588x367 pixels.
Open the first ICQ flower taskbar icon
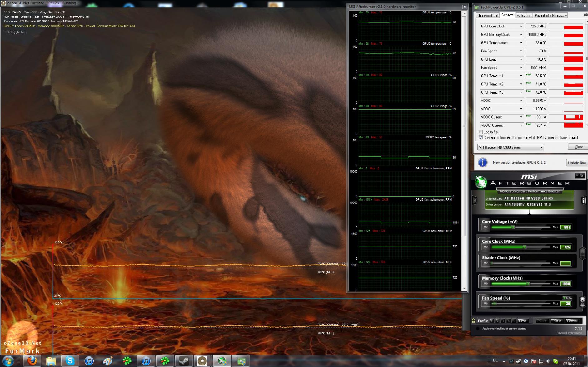127,361
